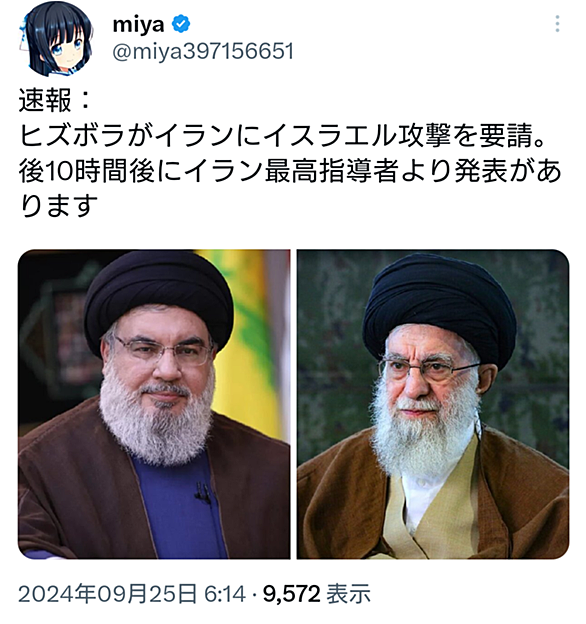Open the anime girl profile avatar
This screenshot has height=624, width=586.
[56, 39]
